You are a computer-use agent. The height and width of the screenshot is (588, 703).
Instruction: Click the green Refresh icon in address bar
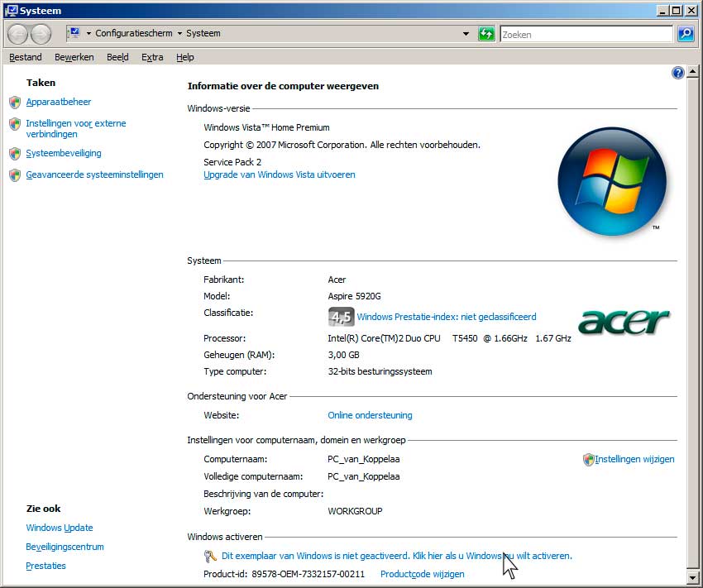click(x=486, y=33)
